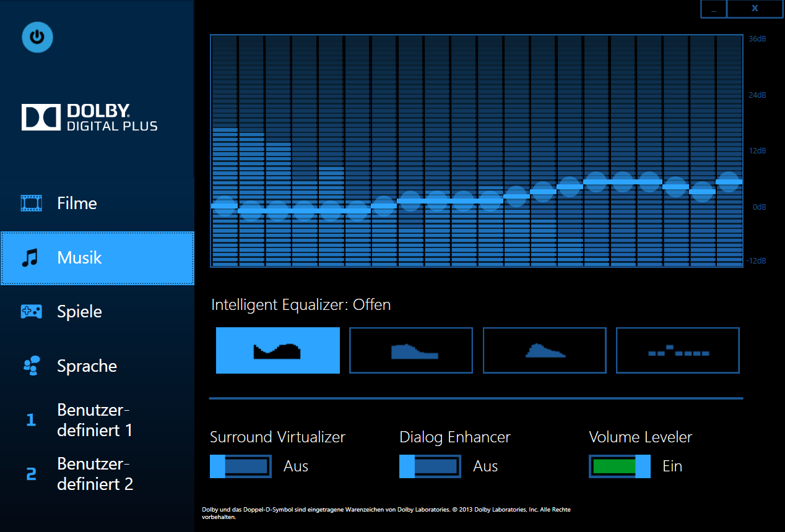Click the Volume Leveler heading
The height and width of the screenshot is (532, 785).
[640, 437]
